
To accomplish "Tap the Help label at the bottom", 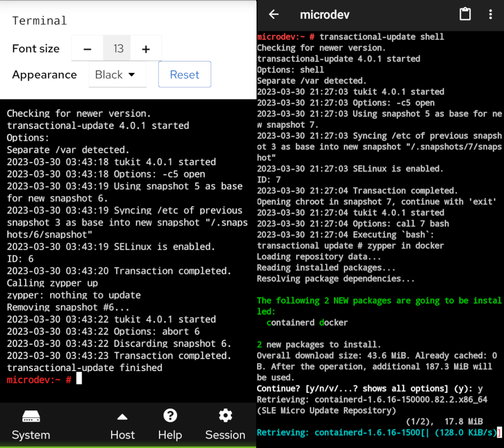I will click(170, 435).
